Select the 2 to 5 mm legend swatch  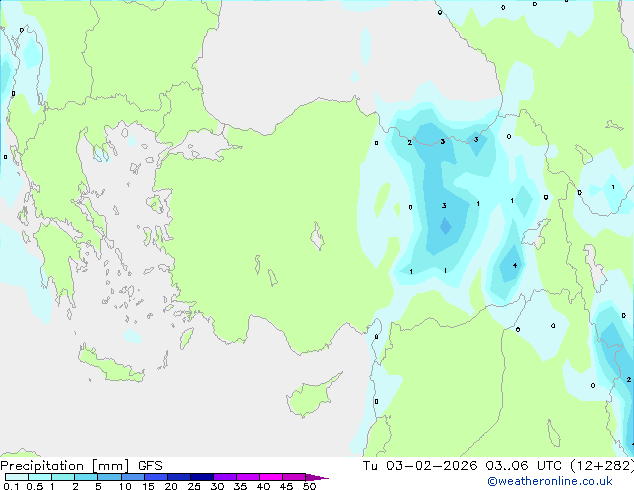click(86, 477)
